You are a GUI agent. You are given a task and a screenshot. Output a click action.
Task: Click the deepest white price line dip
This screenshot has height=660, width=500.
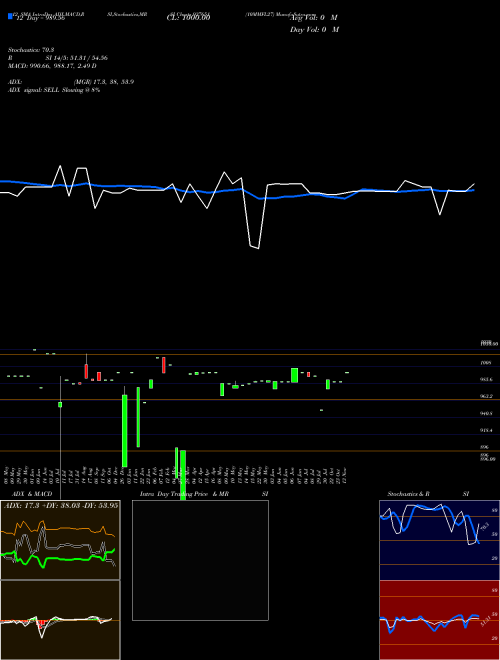tap(258, 248)
